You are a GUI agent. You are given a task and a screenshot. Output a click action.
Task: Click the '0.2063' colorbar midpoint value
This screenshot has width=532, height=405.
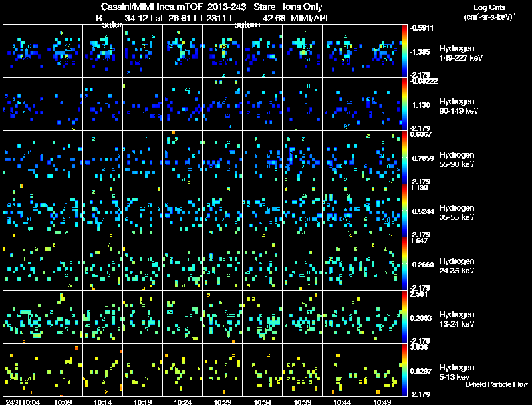coord(421,318)
